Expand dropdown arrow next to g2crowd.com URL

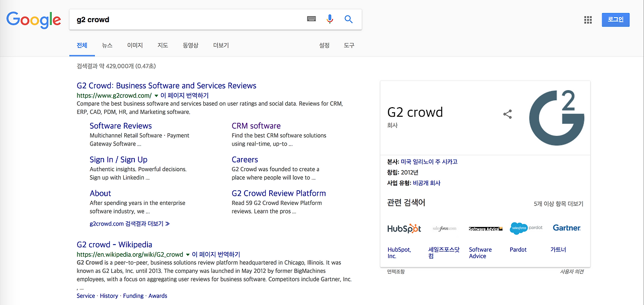pyautogui.click(x=156, y=96)
